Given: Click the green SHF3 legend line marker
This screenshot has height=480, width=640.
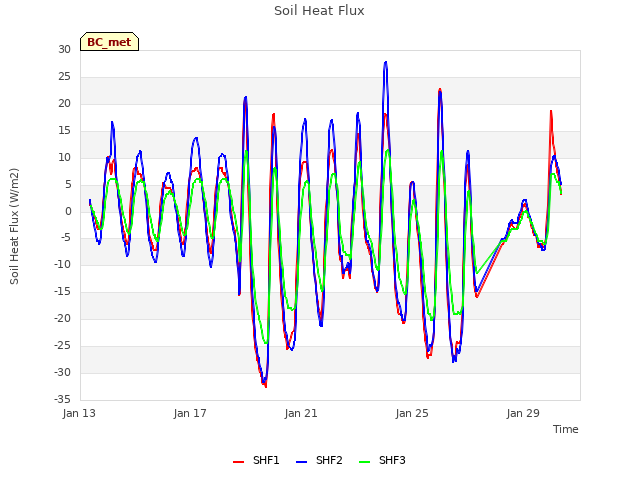Looking at the screenshot, I should [x=364, y=462].
